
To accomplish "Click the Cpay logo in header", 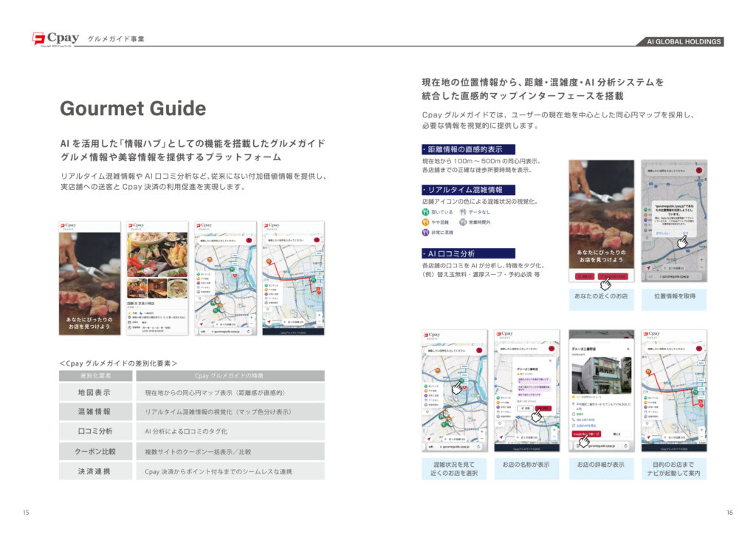I will (x=55, y=38).
